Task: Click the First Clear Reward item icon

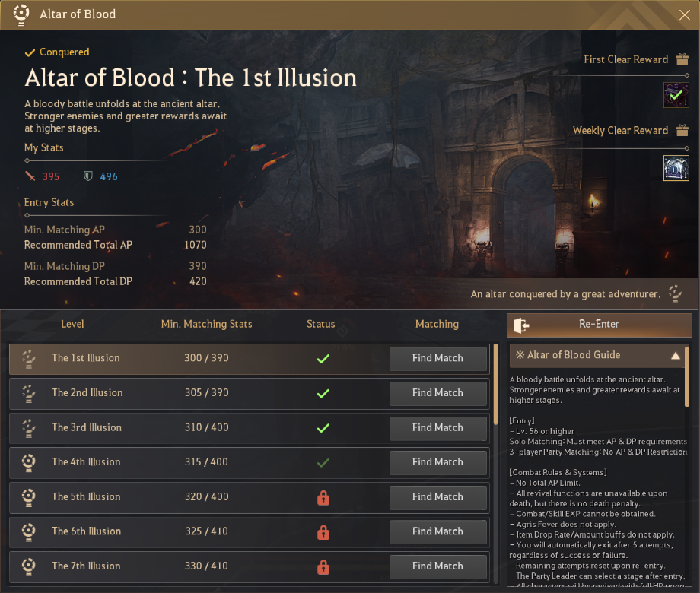Action: coord(676,96)
